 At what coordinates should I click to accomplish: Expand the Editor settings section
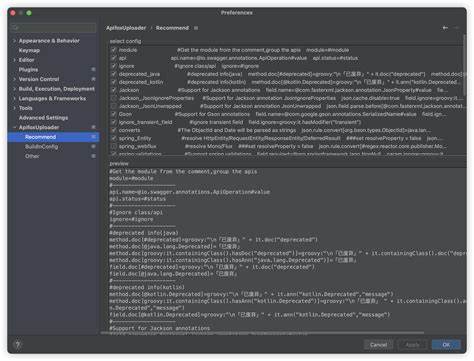[14, 60]
